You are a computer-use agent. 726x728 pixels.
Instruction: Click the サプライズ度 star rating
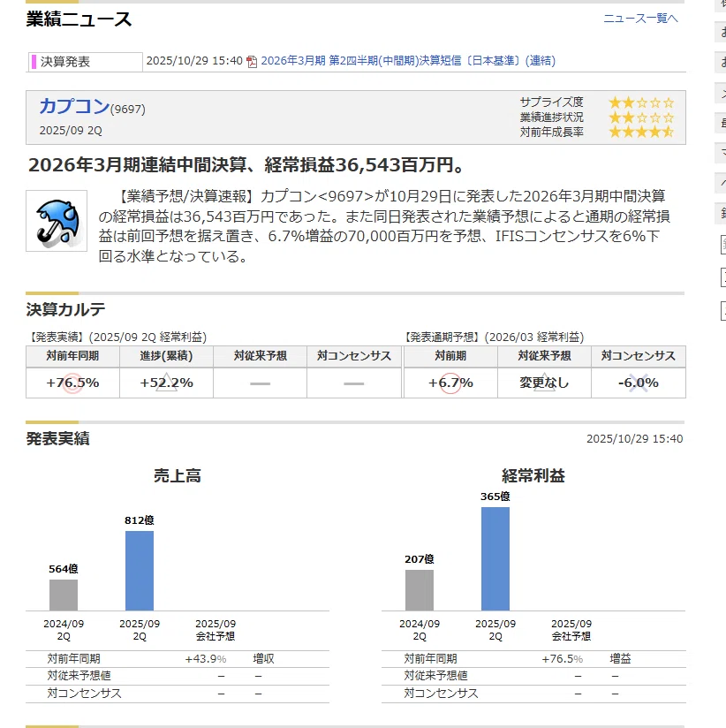pos(641,102)
